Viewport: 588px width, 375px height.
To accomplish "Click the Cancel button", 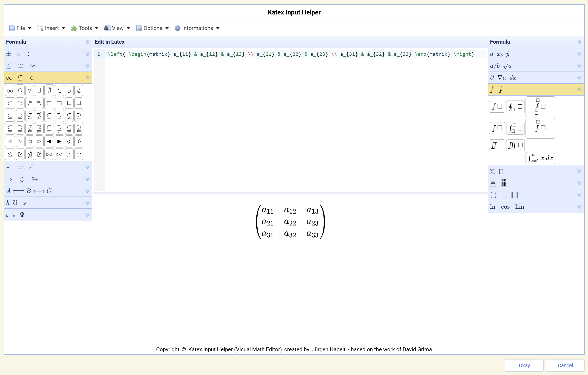I will 565,365.
